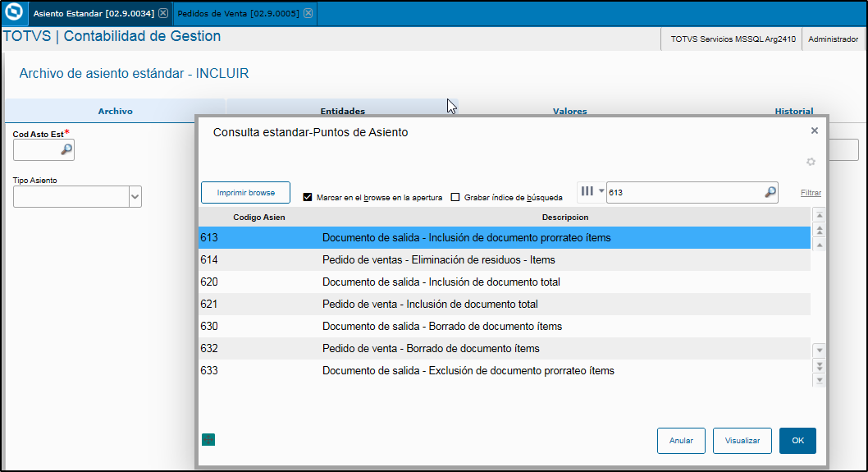Click TOTVS Servicios MSSQL Arg2410 button
868x472 pixels.
(x=733, y=39)
